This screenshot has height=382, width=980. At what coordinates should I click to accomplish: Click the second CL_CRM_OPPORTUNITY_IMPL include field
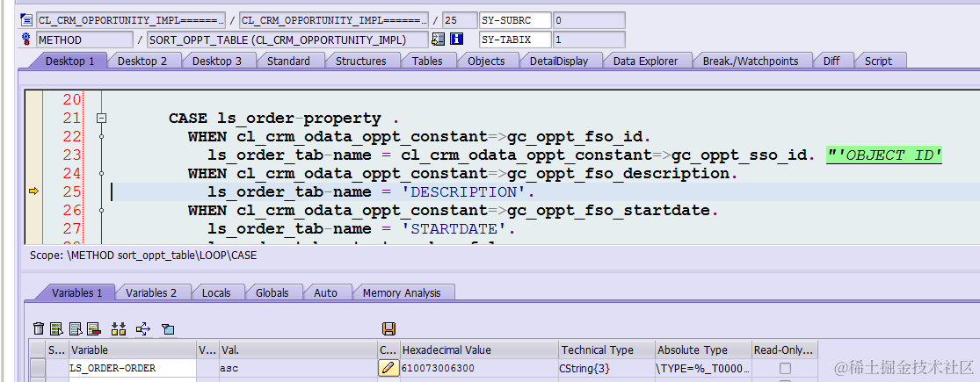click(334, 20)
